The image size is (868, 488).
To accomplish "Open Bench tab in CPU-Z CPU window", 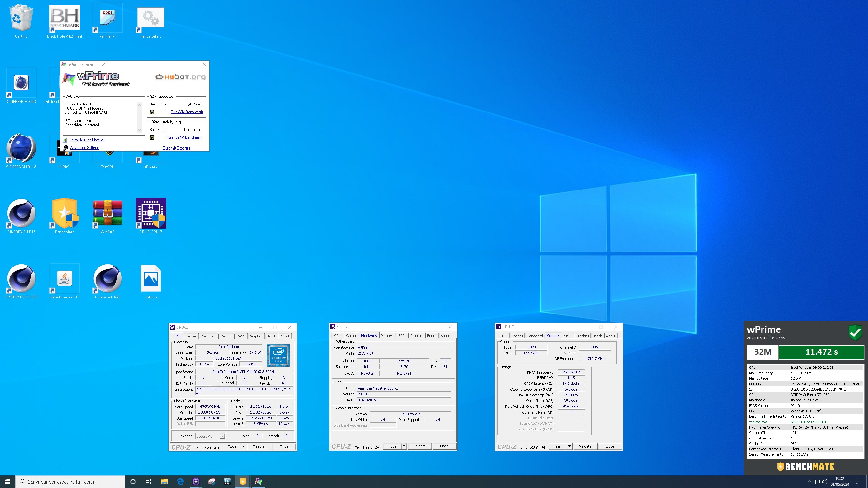I will 271,336.
